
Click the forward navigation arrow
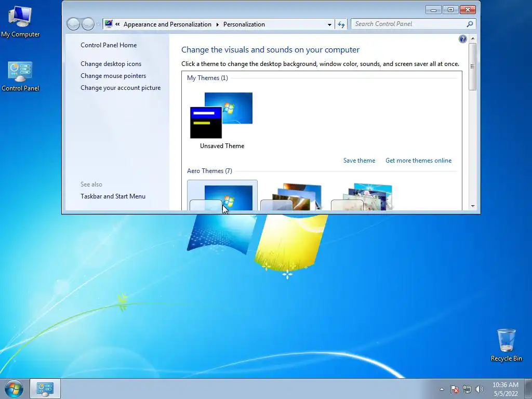tap(88, 24)
